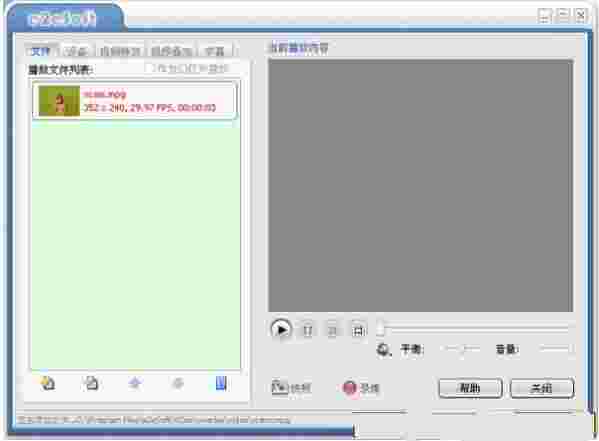Open the fourth tab in the tab row
Screen dimensions: 599x441
click(171, 51)
